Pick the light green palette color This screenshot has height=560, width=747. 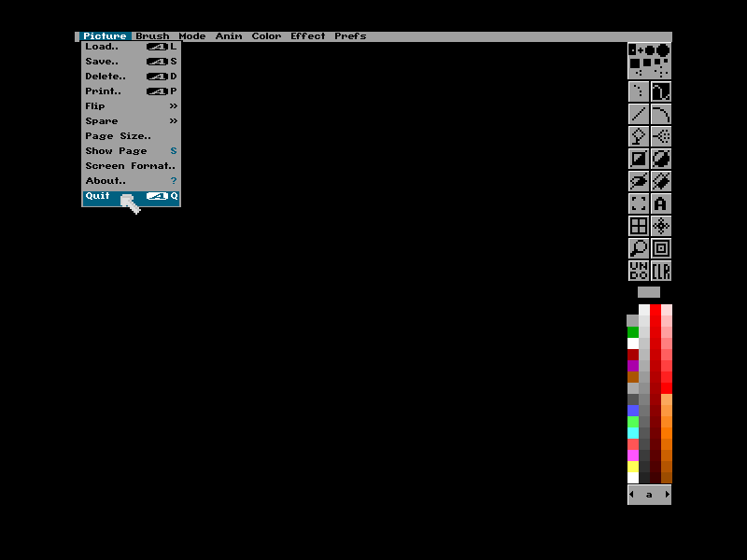click(x=633, y=422)
